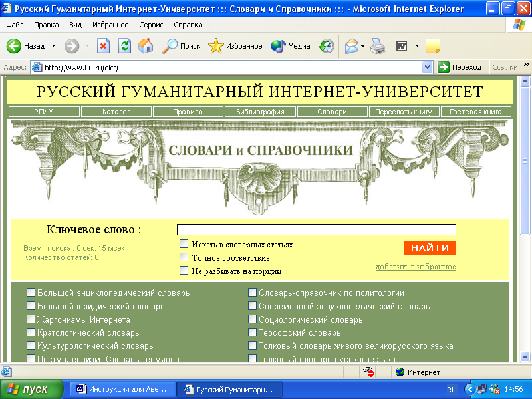Expand hidden tray icons with chevron
The height and width of the screenshot is (399, 532).
pyautogui.click(x=469, y=389)
